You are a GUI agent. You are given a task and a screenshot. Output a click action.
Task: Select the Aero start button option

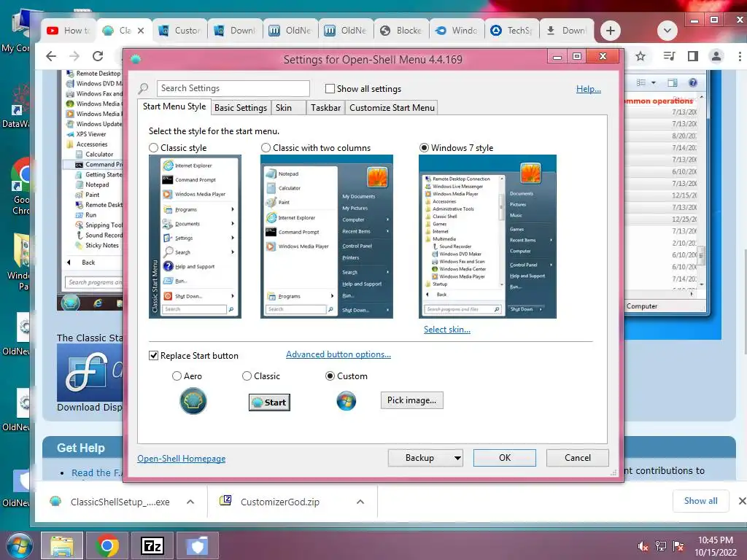point(177,376)
